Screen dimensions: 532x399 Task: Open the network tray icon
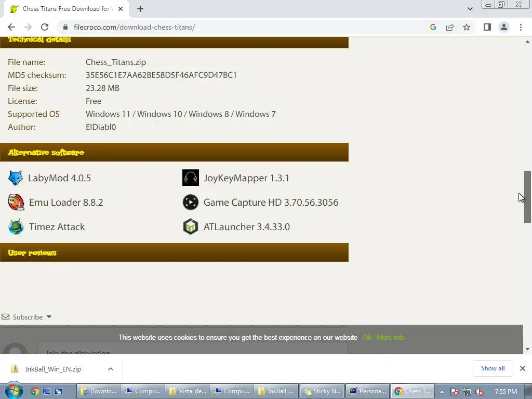pos(467,392)
